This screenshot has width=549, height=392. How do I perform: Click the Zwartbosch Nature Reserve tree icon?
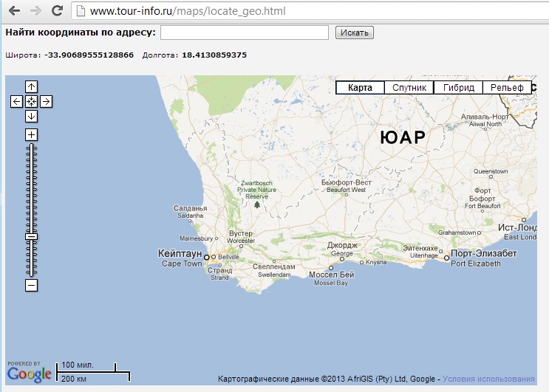click(257, 204)
